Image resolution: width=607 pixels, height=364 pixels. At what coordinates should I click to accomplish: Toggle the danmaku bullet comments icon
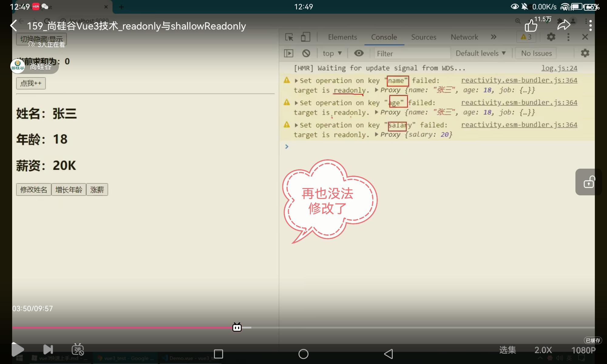(x=78, y=349)
